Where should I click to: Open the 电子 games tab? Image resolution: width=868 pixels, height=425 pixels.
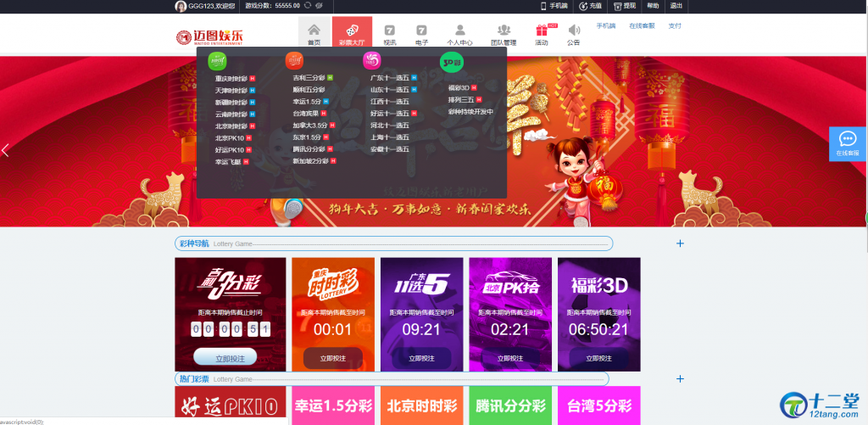(x=421, y=35)
